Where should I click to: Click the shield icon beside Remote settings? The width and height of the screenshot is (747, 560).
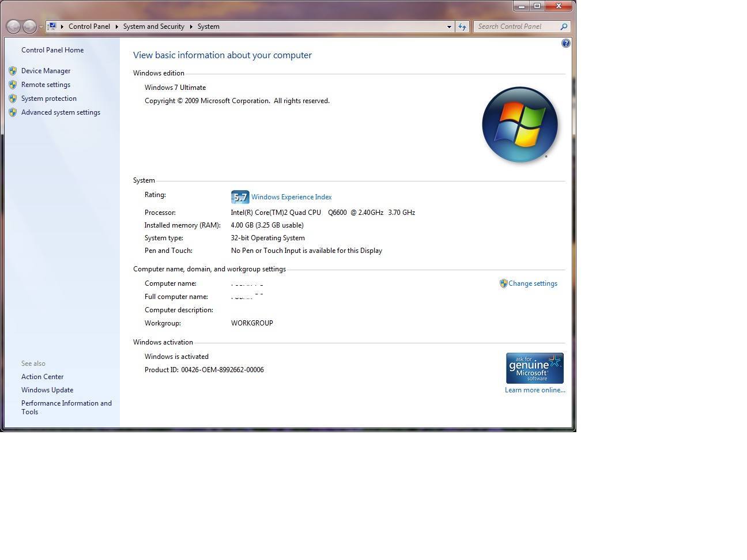coord(13,85)
